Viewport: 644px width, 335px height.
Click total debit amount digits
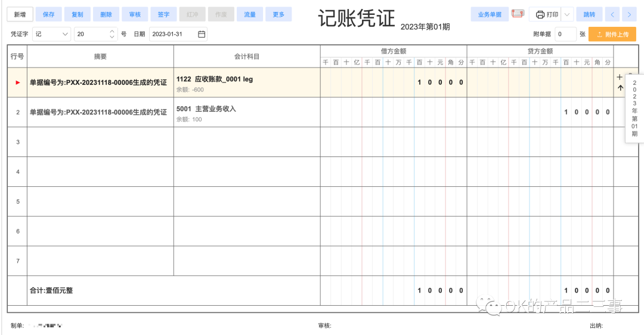point(440,291)
